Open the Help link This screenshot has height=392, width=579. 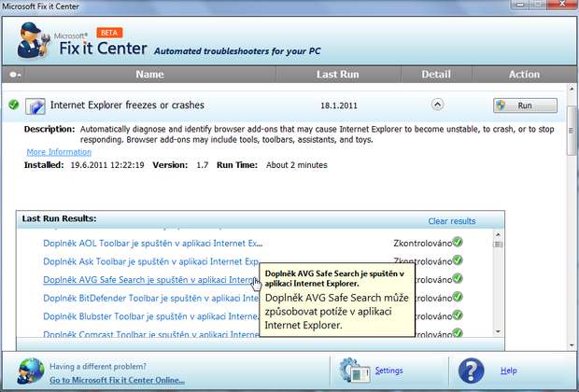[x=508, y=371]
